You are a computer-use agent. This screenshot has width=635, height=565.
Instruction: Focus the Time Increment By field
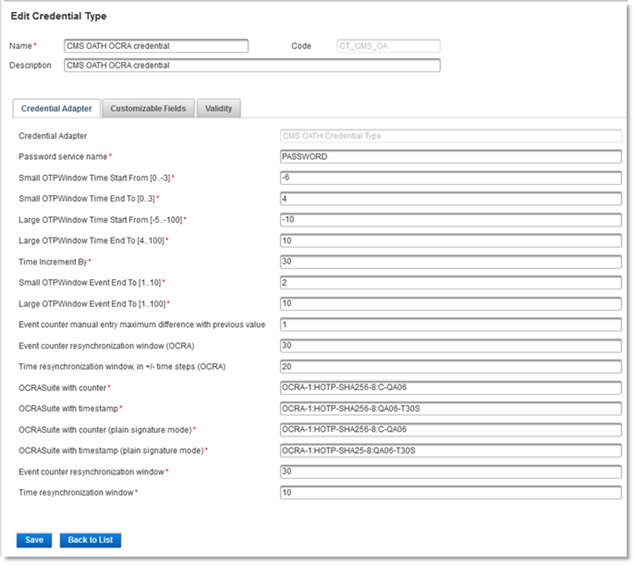(451, 262)
